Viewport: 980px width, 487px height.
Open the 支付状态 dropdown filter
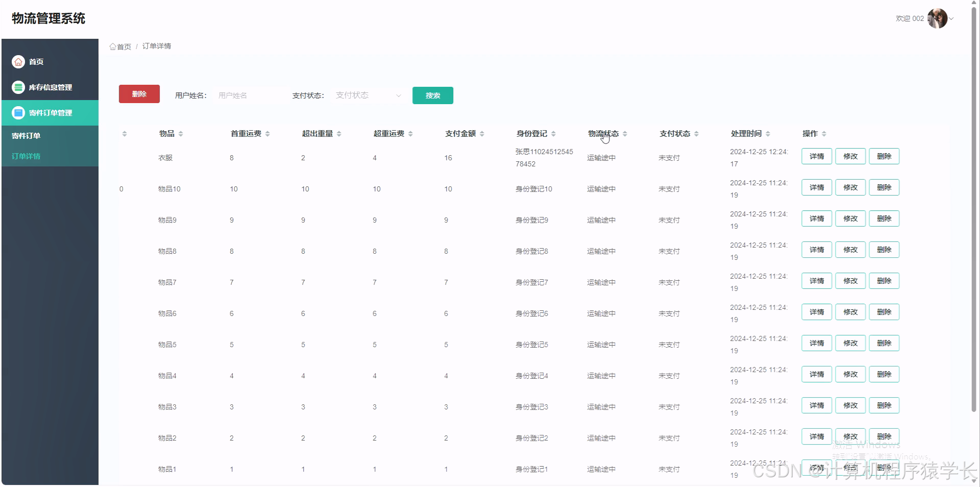[x=369, y=95]
